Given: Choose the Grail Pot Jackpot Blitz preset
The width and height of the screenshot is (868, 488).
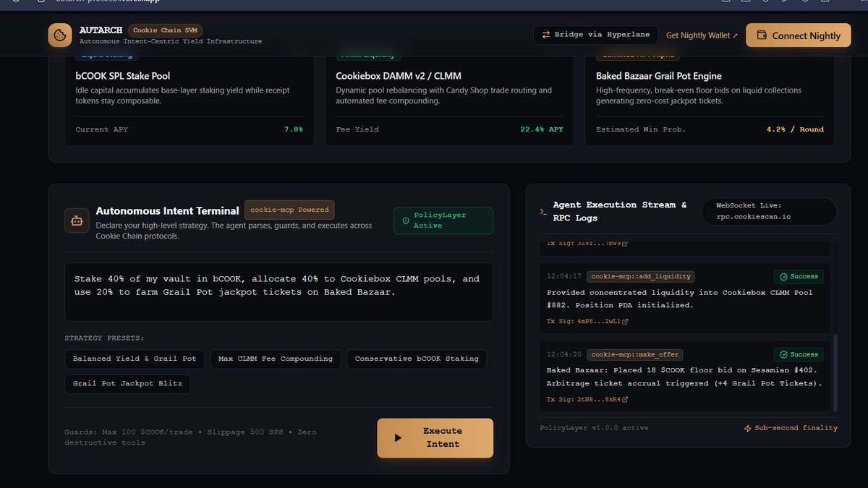Looking at the screenshot, I should 127,383.
